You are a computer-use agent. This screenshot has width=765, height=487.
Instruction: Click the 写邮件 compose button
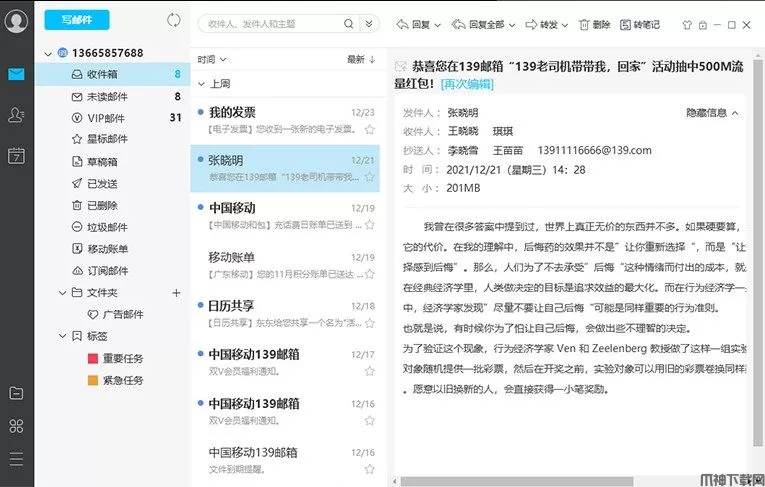pos(76,20)
